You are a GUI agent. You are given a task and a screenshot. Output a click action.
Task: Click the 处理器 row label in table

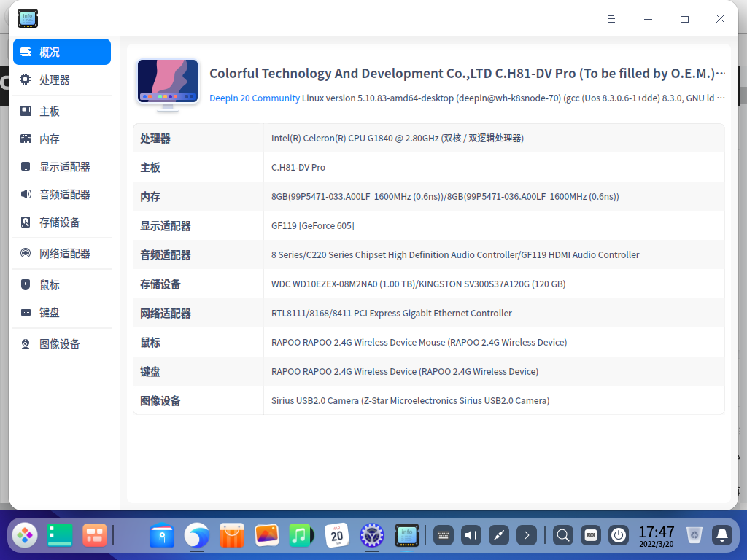point(155,139)
